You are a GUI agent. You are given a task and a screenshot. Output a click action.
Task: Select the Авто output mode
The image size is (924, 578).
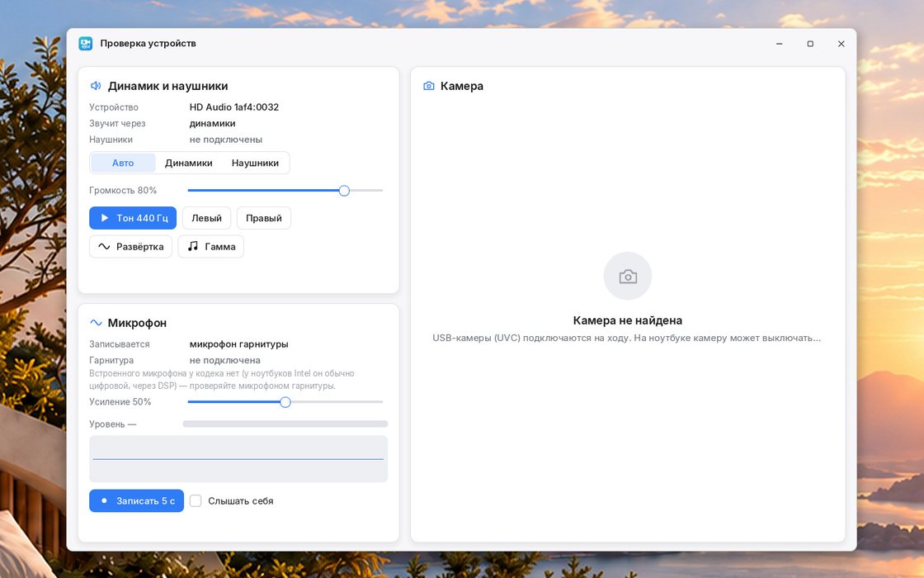click(x=123, y=163)
